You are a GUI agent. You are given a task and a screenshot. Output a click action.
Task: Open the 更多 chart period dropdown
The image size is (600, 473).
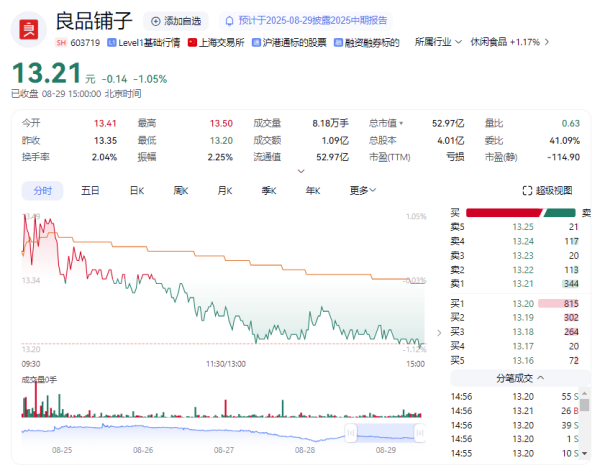[364, 190]
